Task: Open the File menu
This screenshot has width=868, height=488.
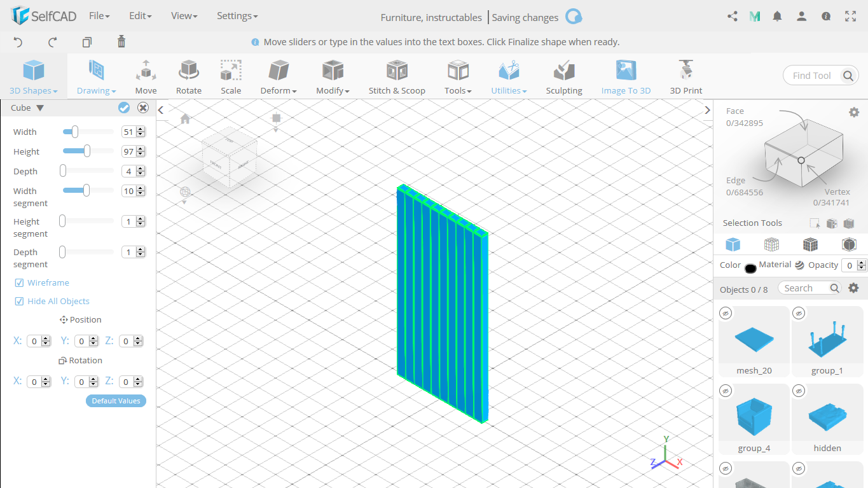Action: click(99, 16)
